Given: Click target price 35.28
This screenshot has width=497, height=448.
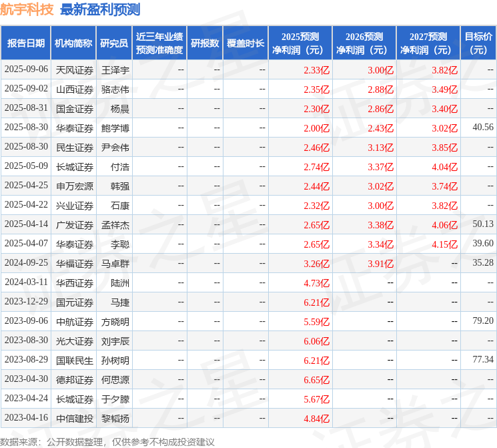Looking at the screenshot, I should (483, 263).
